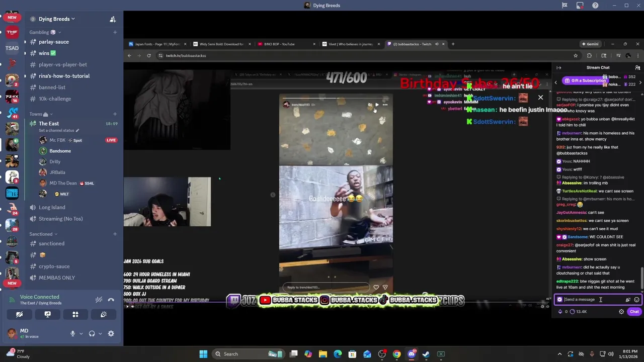The height and width of the screenshot is (362, 644).
Task: Toggle noise suppression in voice panel
Action: click(x=99, y=300)
